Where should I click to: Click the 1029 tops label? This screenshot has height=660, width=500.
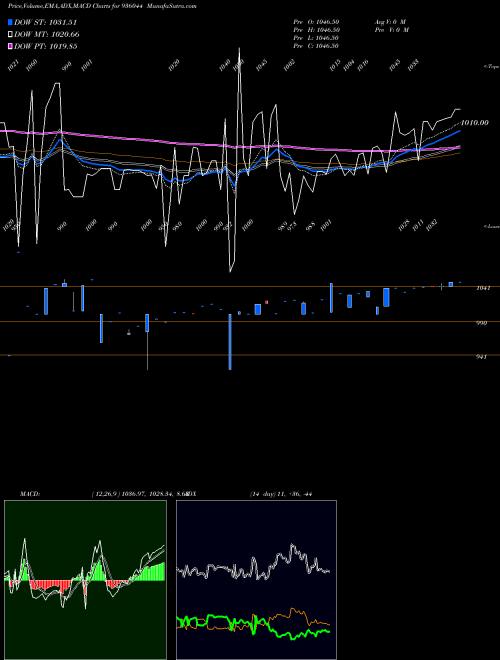coord(174,65)
